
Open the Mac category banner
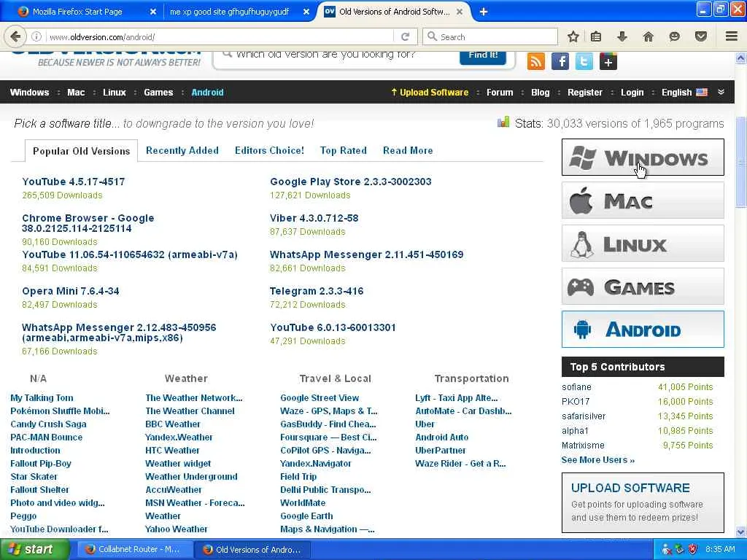(x=643, y=201)
